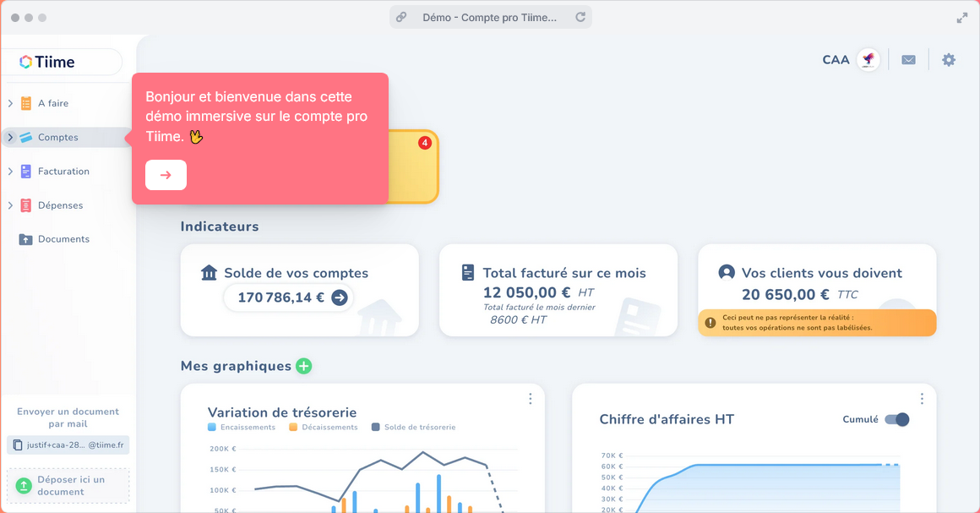Click the arrow button in welcome tooltip
Viewport: 980px width, 513px height.
(166, 175)
